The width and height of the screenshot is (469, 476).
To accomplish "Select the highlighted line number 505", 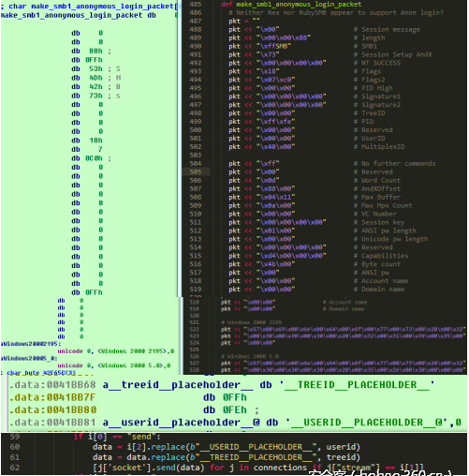I will [196, 171].
